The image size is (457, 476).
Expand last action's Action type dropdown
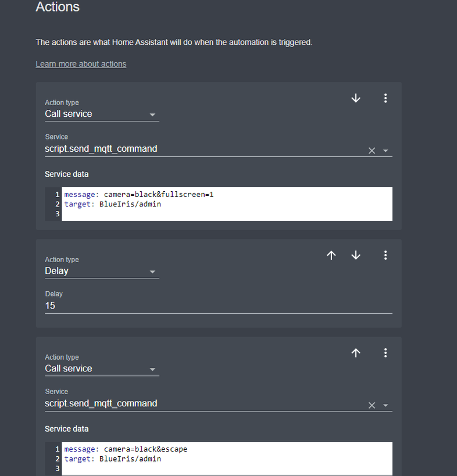[x=152, y=369]
